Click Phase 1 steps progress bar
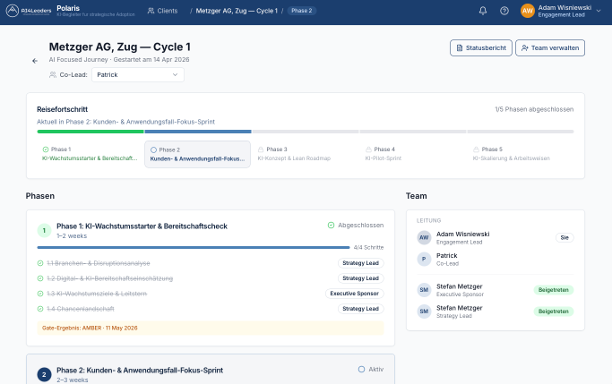Viewport: 612px width, 384px height. click(193, 247)
